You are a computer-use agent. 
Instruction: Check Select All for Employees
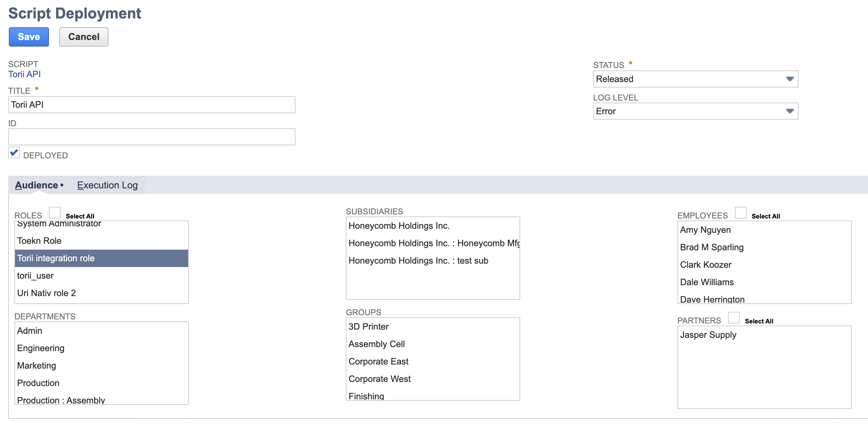(741, 213)
